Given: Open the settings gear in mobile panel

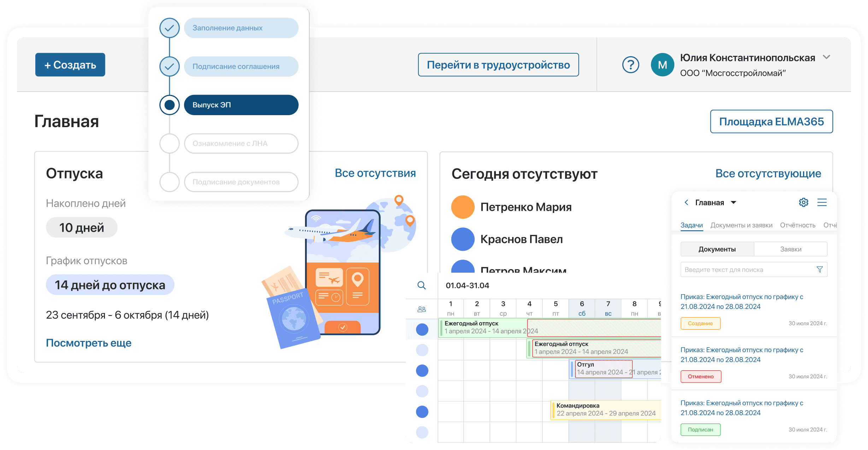Looking at the screenshot, I should point(803,202).
